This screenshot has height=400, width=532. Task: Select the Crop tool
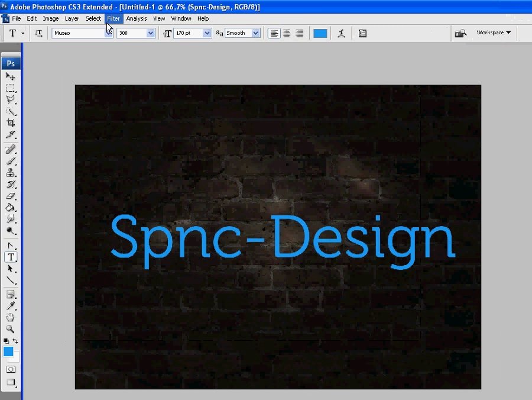(x=11, y=123)
